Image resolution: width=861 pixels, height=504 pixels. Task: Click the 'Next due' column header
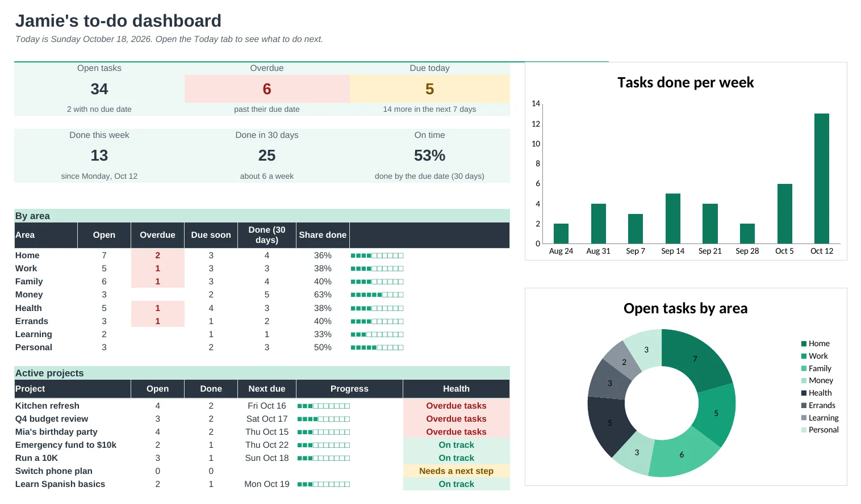pos(267,389)
